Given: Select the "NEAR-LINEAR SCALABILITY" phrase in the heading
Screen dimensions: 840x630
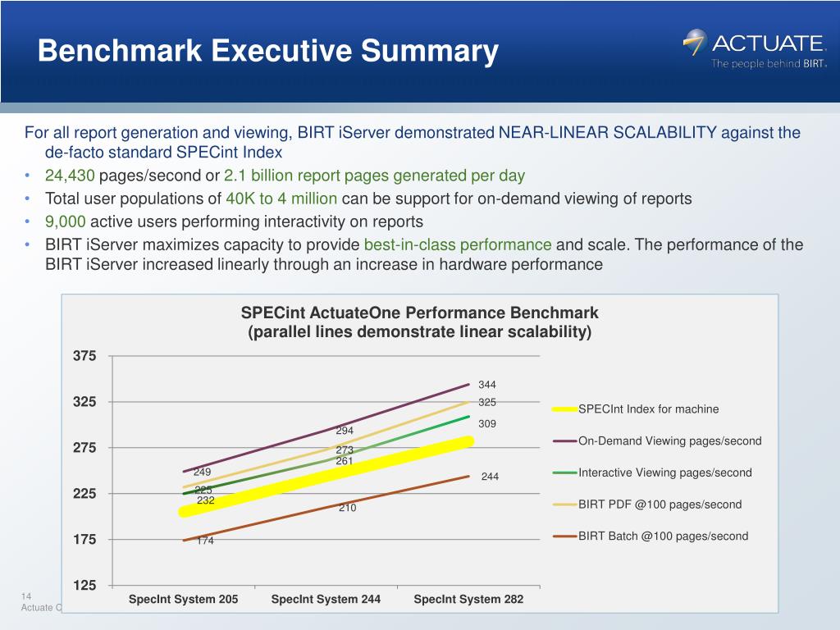Looking at the screenshot, I should pyautogui.click(x=608, y=132).
